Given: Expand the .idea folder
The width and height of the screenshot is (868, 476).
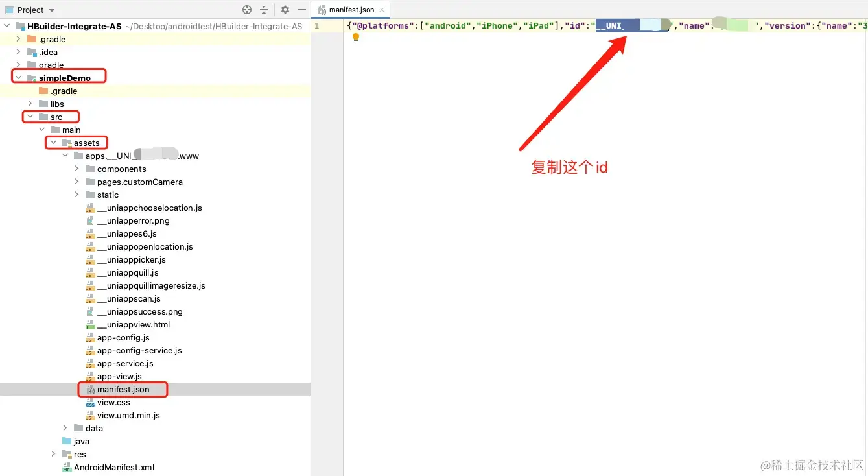Looking at the screenshot, I should (x=19, y=52).
